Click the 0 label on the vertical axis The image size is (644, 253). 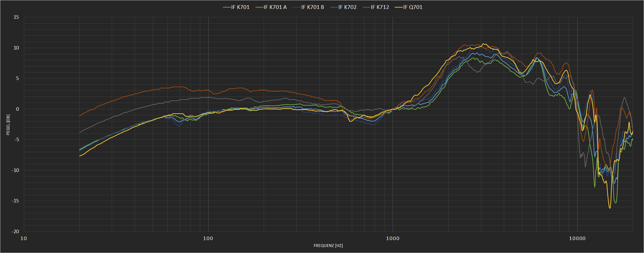pos(18,109)
